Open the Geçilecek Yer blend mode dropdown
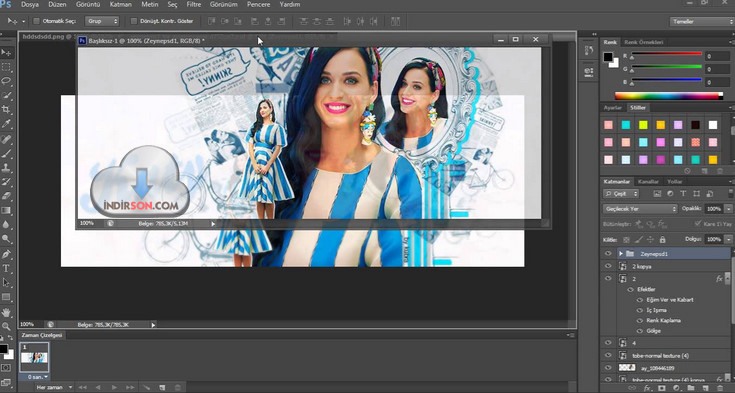This screenshot has height=393, width=735. coord(640,209)
